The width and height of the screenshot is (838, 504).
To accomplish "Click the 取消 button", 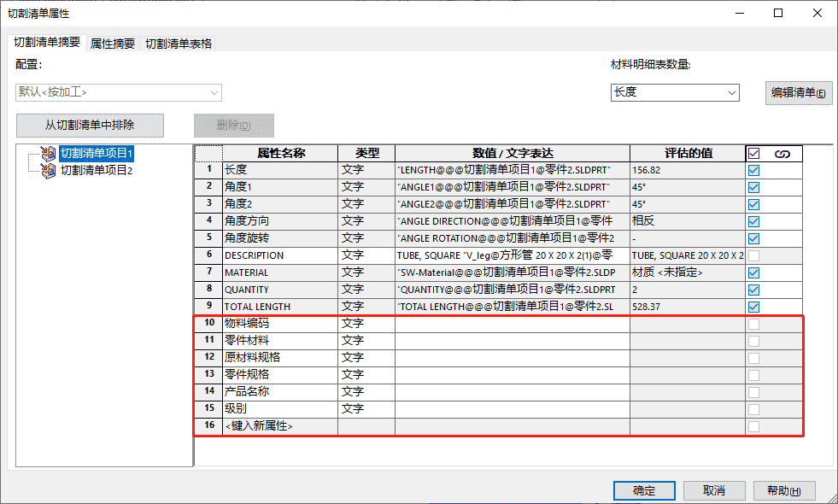I will click(714, 490).
